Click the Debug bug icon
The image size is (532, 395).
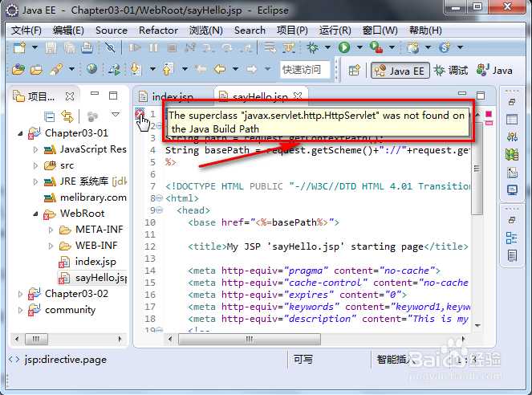[312, 47]
